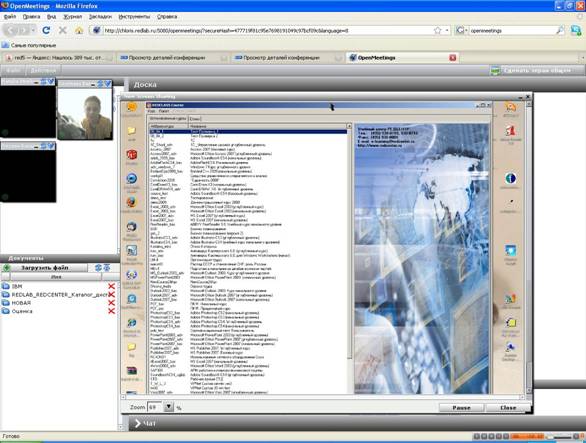Close the OpenMeetings browser tab

[x=453, y=58]
